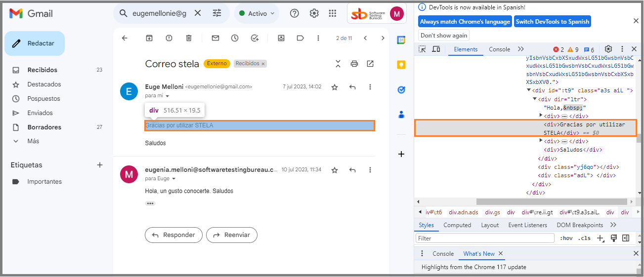Open the Move to folder icon
The height and width of the screenshot is (277, 644).
point(281,38)
